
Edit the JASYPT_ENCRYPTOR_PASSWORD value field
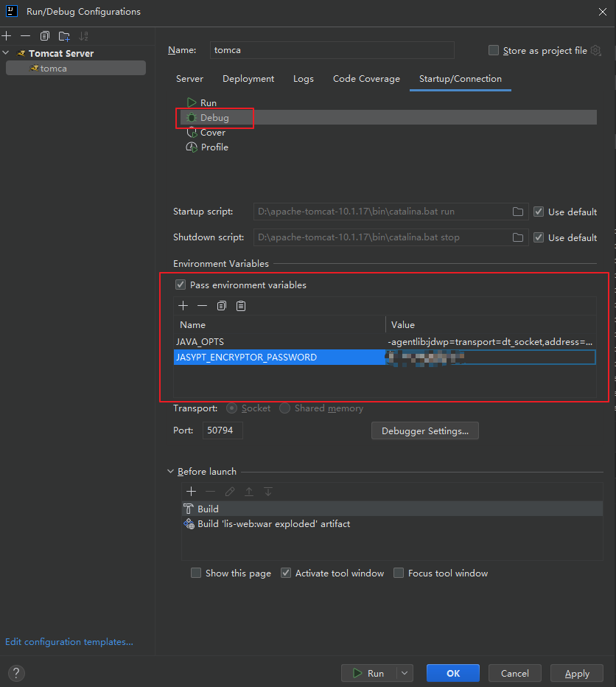(491, 357)
